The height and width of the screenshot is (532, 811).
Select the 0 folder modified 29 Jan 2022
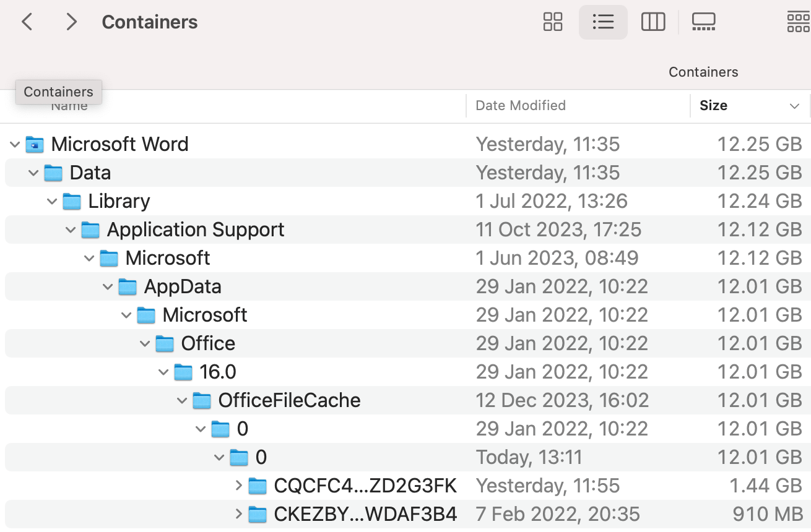point(243,429)
